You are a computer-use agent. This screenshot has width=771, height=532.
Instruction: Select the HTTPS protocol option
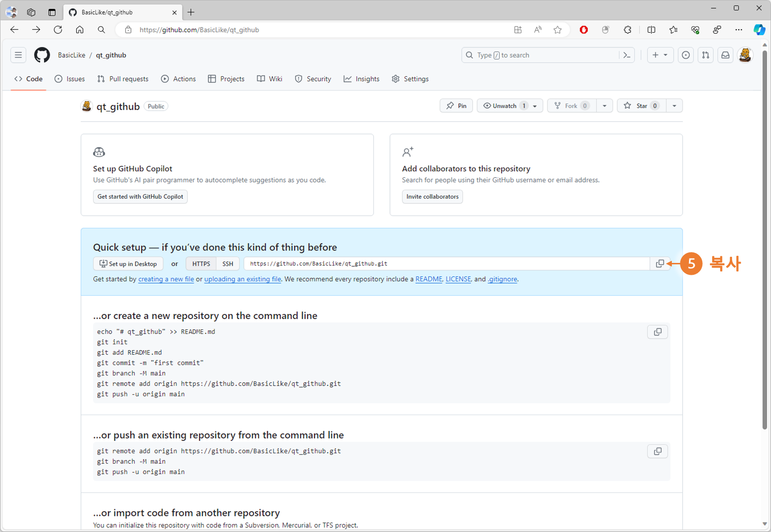(201, 264)
